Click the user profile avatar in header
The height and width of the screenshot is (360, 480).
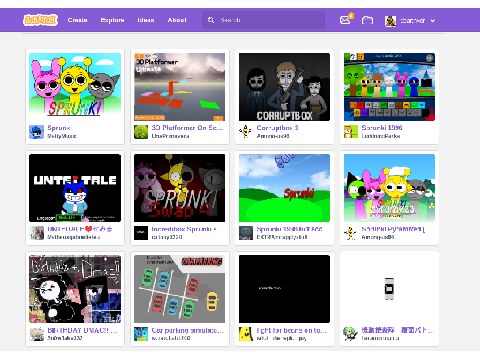tap(390, 21)
